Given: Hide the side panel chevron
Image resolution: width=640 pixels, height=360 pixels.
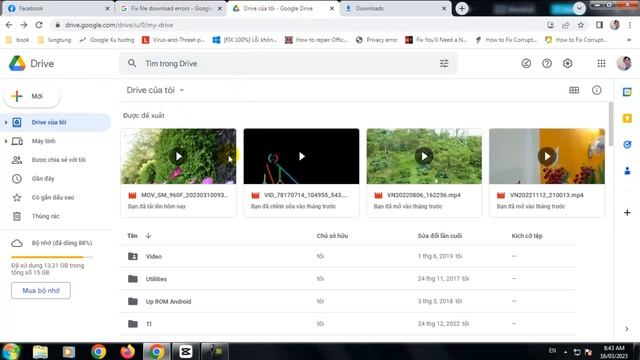Looking at the screenshot, I should tap(627, 329).
